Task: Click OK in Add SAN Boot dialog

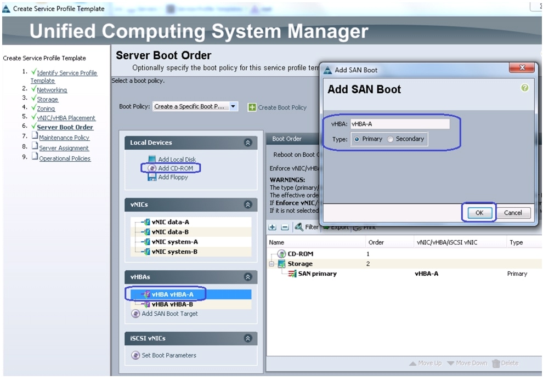Action: [x=479, y=213]
